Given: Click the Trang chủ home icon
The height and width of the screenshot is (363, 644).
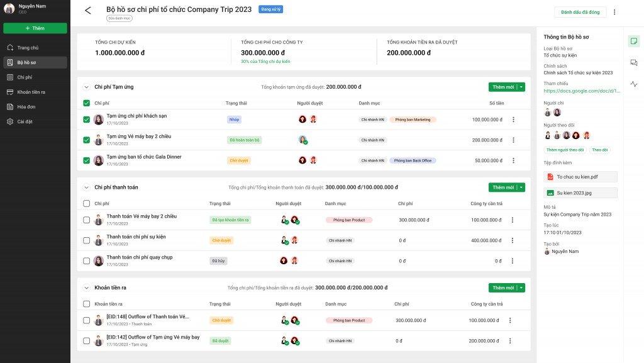Looking at the screenshot, I should coord(10,48).
